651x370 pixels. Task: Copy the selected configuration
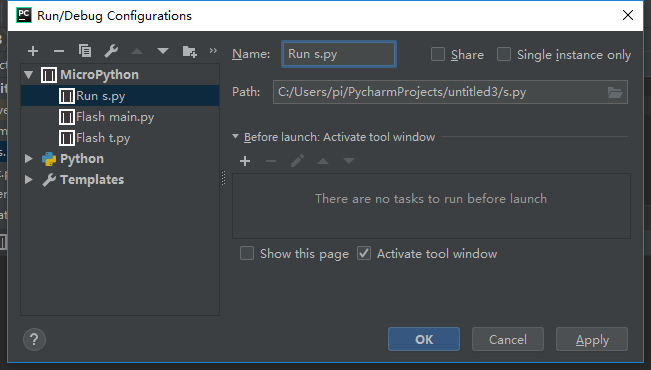tap(85, 51)
